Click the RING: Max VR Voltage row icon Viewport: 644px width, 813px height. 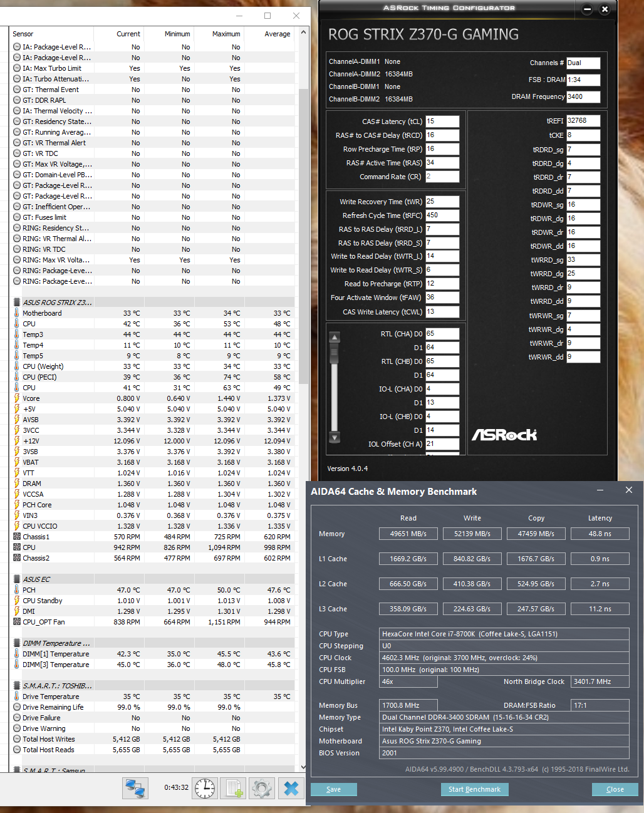[x=17, y=260]
